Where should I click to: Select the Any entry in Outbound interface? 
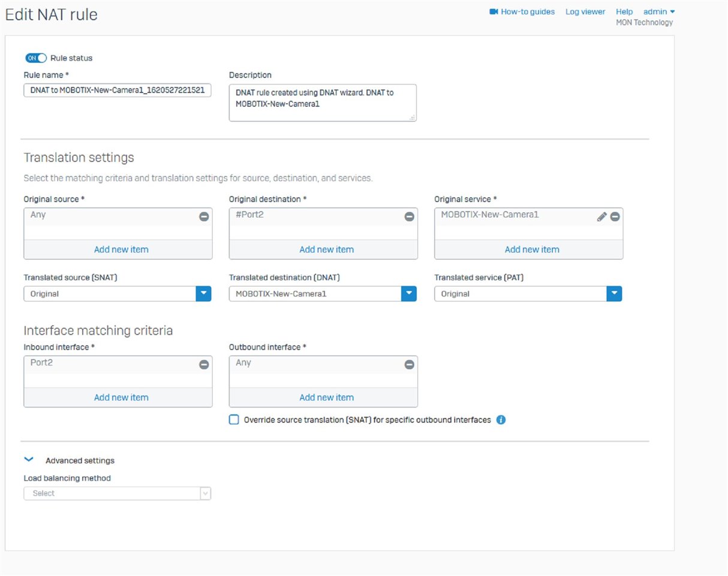tap(243, 362)
